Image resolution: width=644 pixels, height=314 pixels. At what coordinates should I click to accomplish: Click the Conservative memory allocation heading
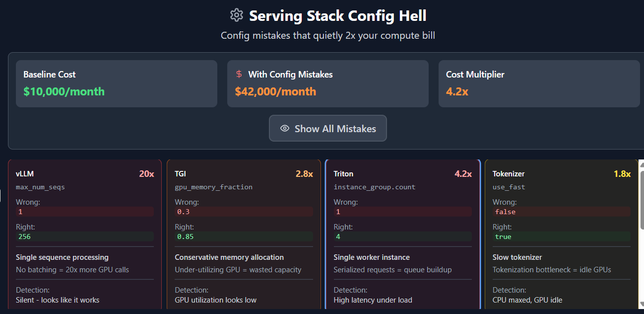point(229,257)
